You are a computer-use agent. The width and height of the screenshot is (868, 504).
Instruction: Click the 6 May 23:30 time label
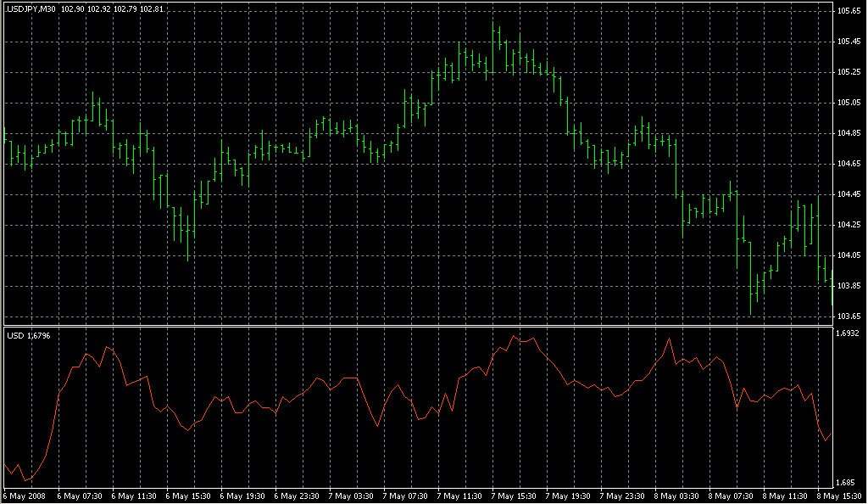[299, 496]
